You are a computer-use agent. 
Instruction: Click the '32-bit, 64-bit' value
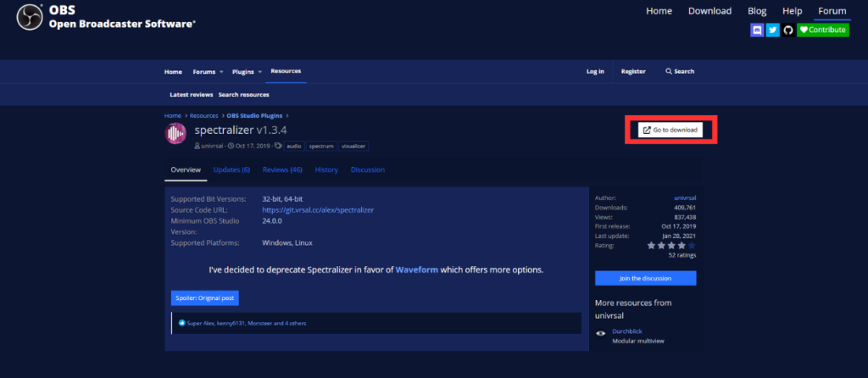(282, 198)
